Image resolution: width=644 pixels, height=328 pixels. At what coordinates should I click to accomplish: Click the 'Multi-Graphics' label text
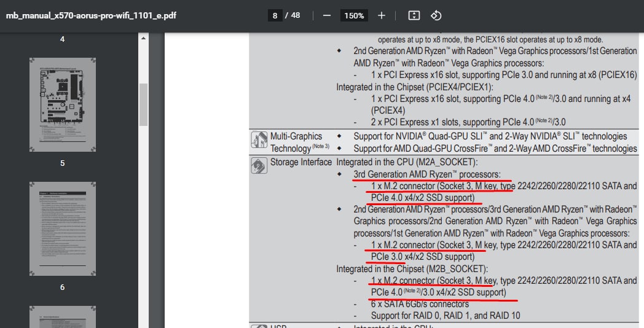coord(296,136)
